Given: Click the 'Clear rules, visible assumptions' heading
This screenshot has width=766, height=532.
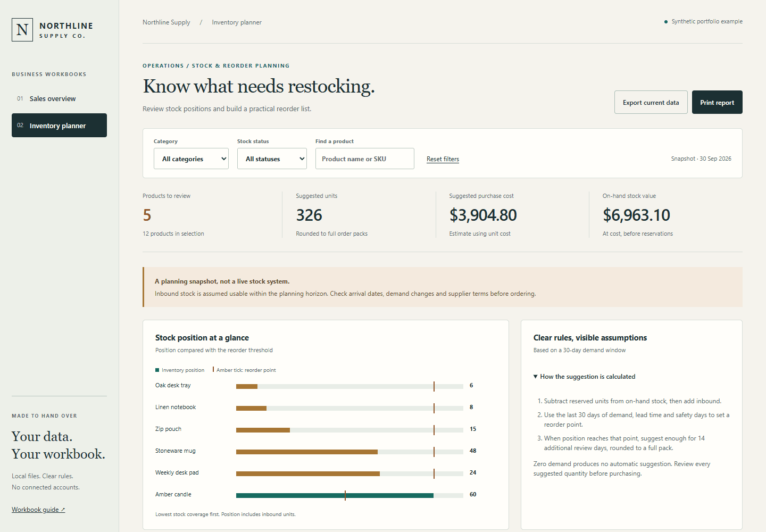Looking at the screenshot, I should pos(590,338).
